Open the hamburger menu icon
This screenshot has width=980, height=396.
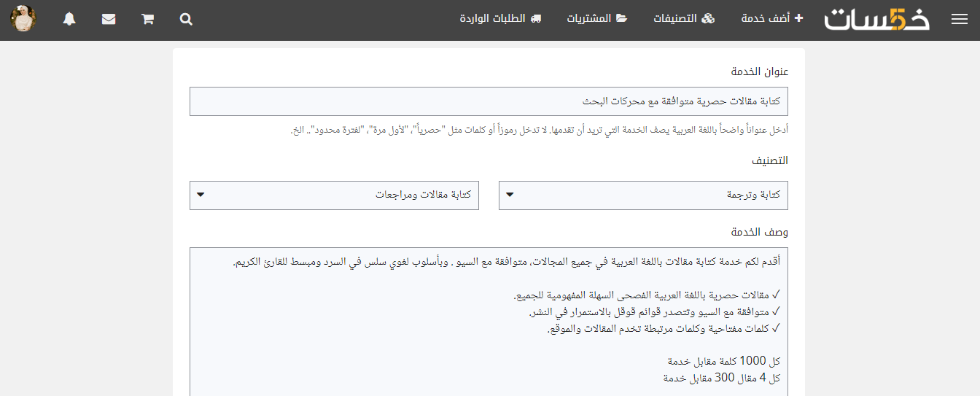pos(960,20)
